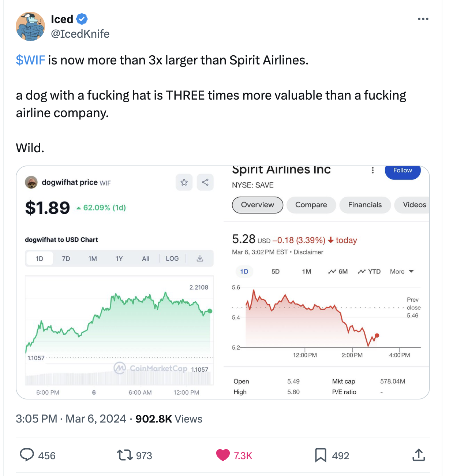Open the tweet's three-dot menu

coord(423,19)
